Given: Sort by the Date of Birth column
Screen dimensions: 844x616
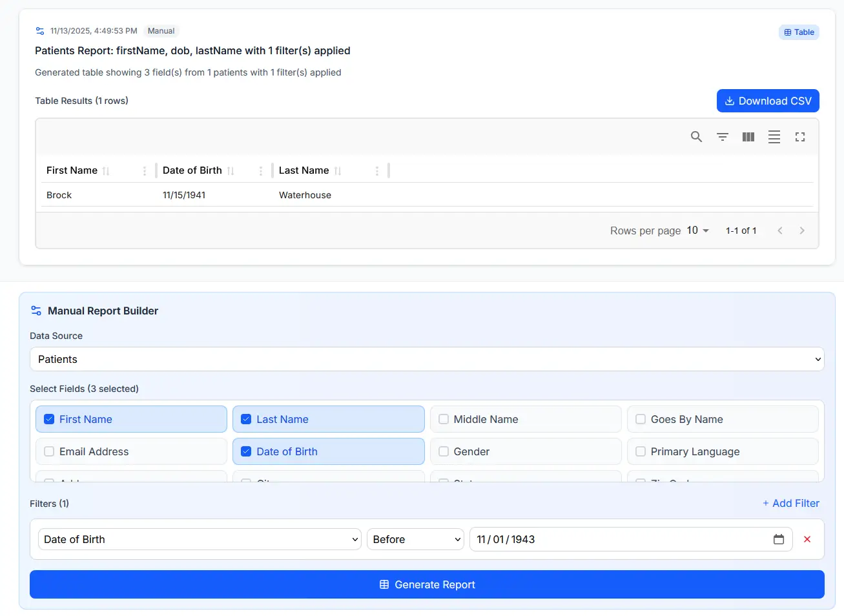Looking at the screenshot, I should tap(231, 170).
